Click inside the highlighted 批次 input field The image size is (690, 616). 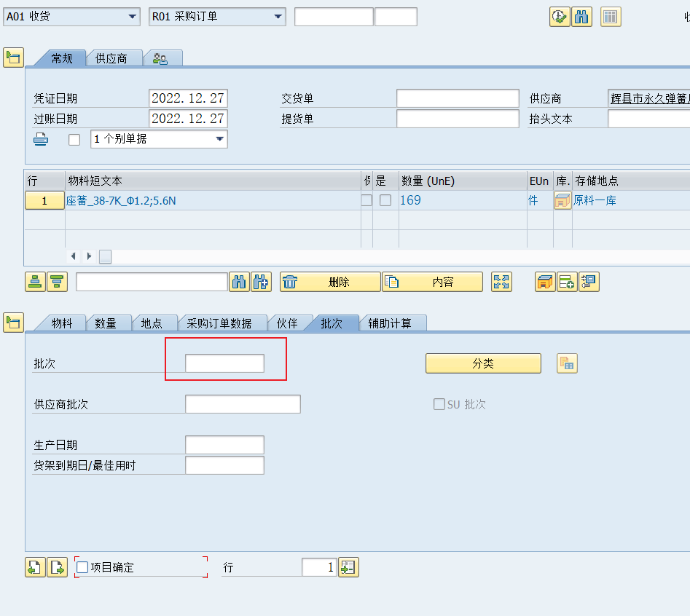coord(225,363)
